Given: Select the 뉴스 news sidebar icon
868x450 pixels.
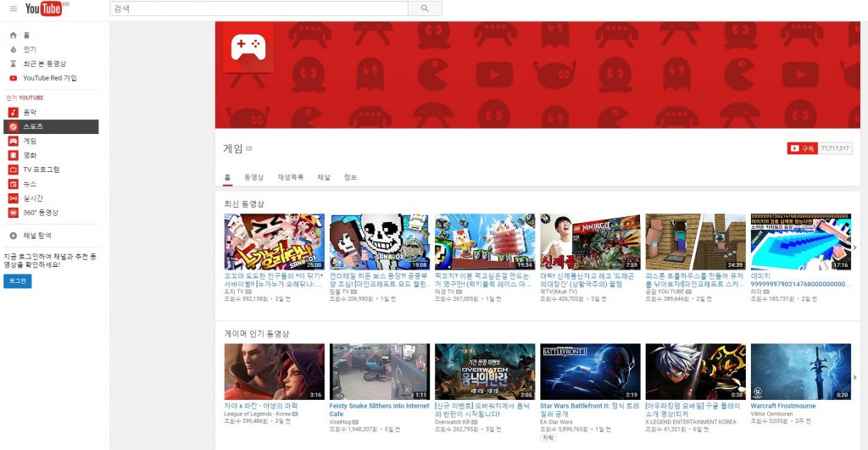Looking at the screenshot, I should coord(14,184).
